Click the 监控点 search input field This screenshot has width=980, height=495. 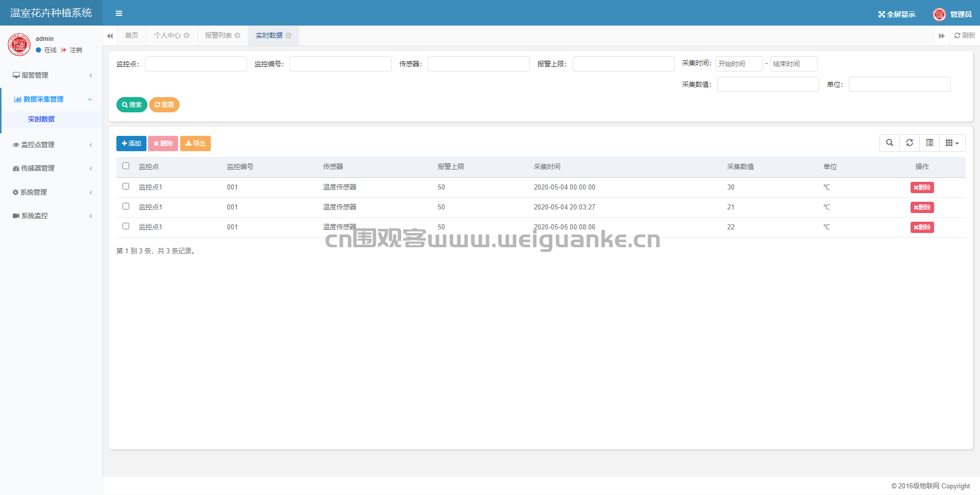point(196,64)
